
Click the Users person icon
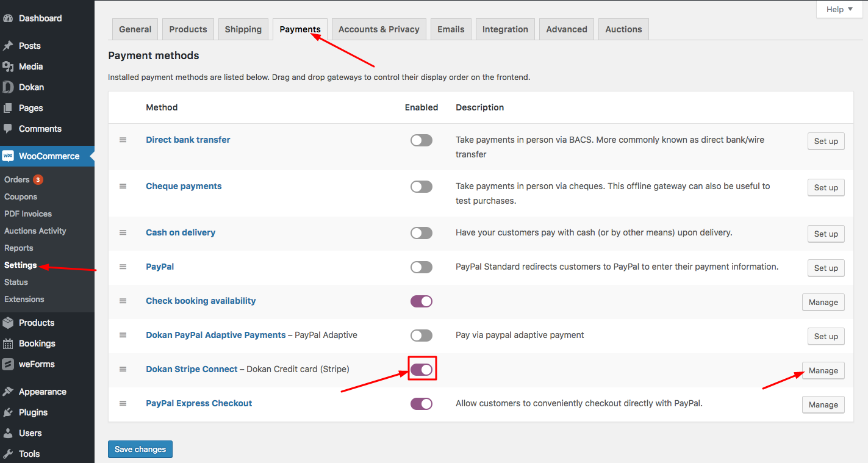[x=8, y=433]
